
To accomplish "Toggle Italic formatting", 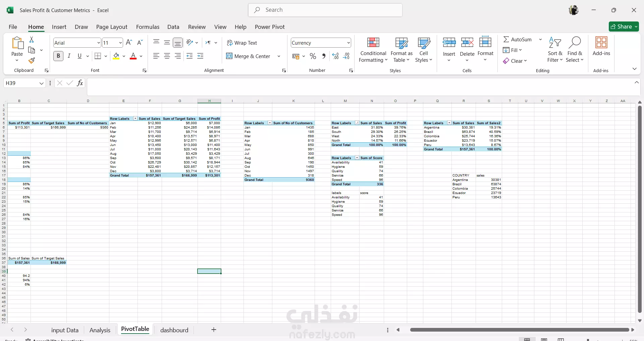I will pos(69,56).
